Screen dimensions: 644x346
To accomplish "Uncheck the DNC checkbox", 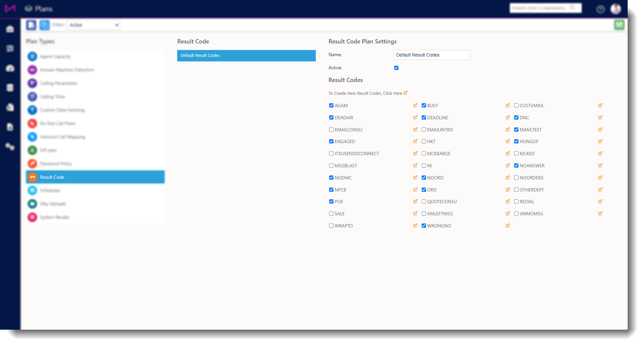I will (516, 117).
